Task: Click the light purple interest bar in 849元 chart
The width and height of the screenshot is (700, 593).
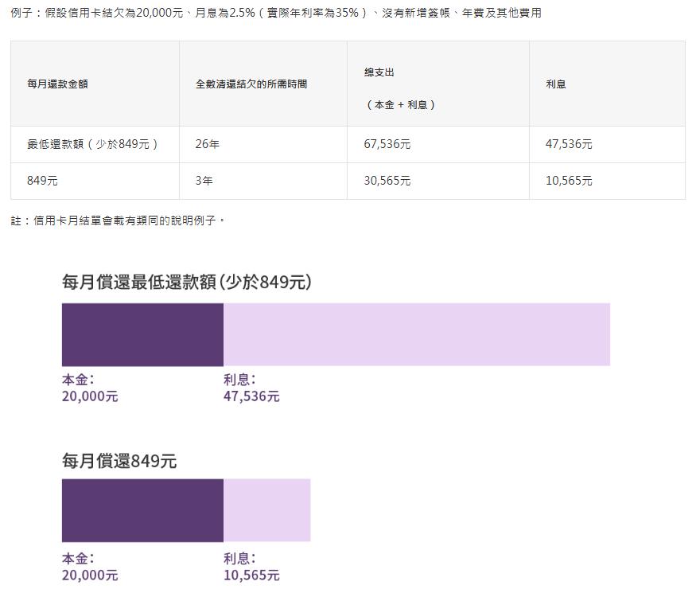Action: (x=267, y=510)
